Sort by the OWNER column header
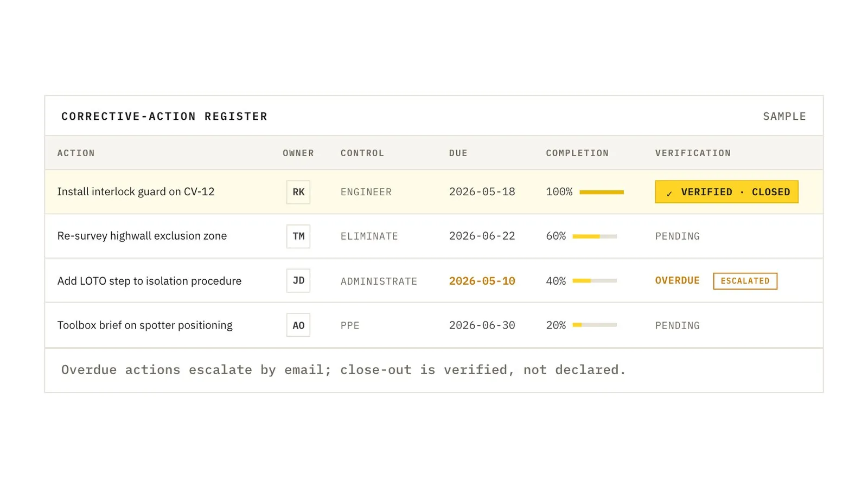The height and width of the screenshot is (488, 868). click(x=298, y=153)
